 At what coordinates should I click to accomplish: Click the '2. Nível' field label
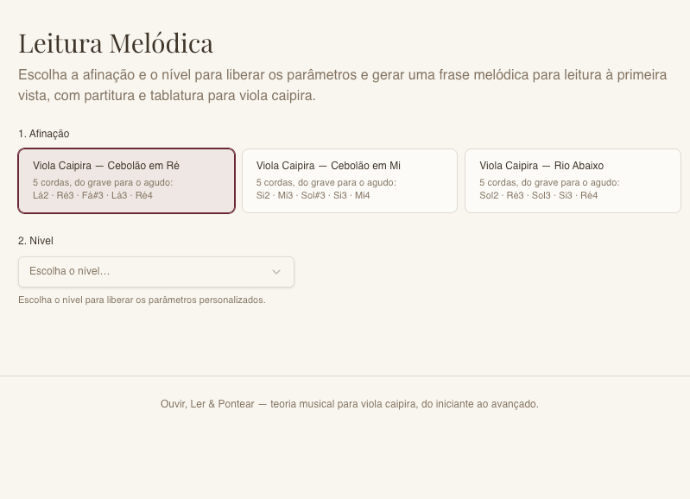pyautogui.click(x=36, y=241)
